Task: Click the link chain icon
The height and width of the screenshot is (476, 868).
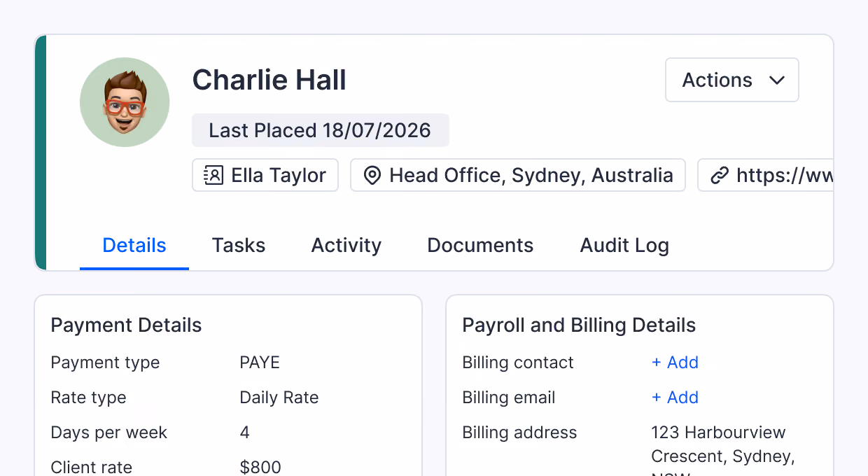Action: pos(720,175)
